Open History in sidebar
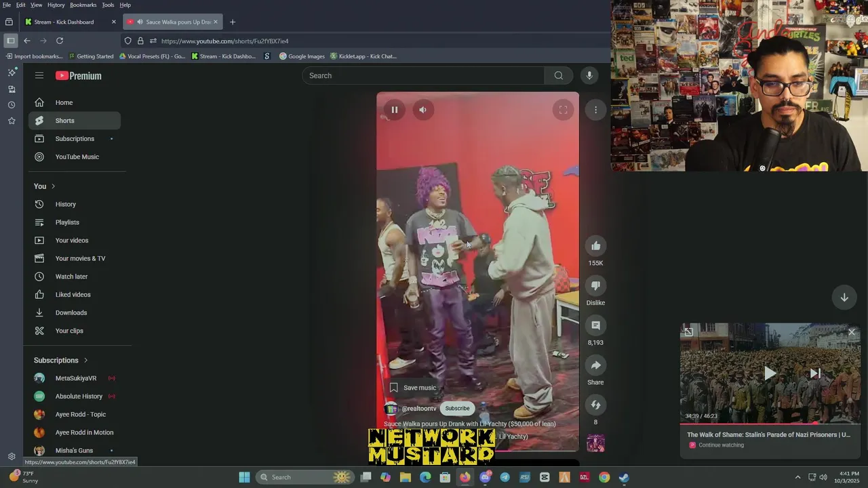The height and width of the screenshot is (488, 868). [75, 204]
